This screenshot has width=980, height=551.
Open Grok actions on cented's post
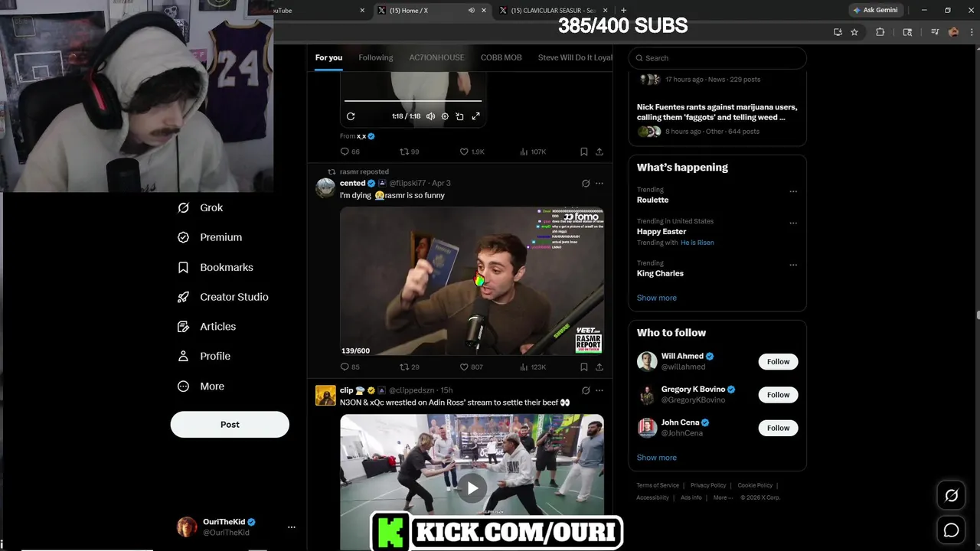[x=586, y=184]
